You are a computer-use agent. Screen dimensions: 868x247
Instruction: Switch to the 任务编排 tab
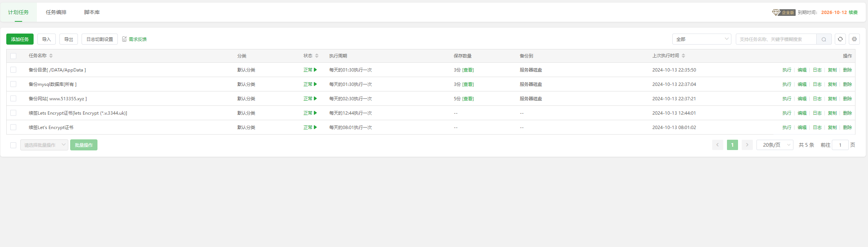pos(56,12)
